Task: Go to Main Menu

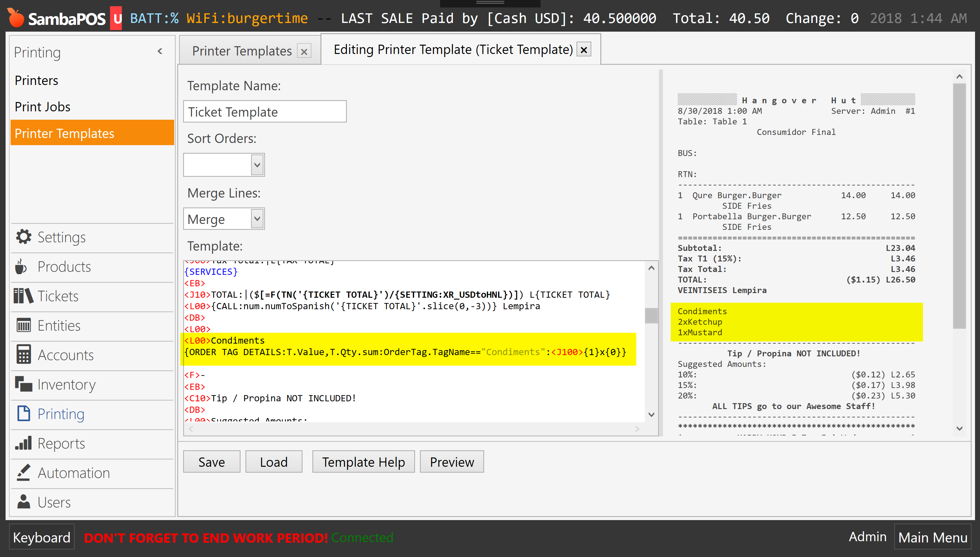Action: click(x=933, y=537)
